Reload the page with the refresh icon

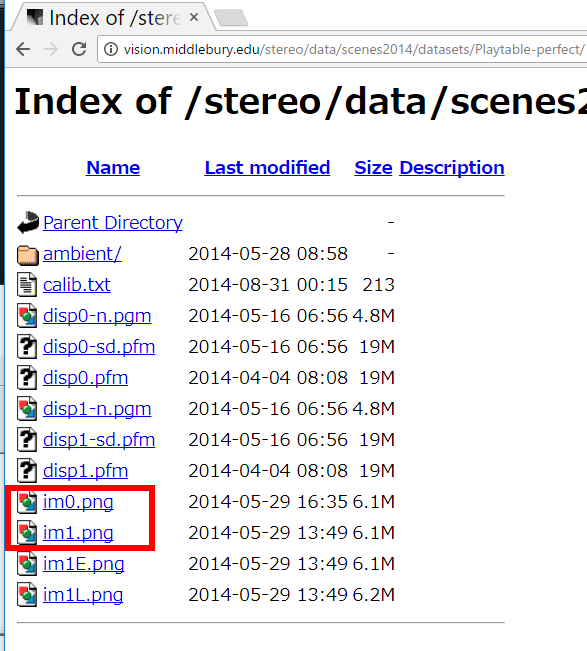[79, 49]
